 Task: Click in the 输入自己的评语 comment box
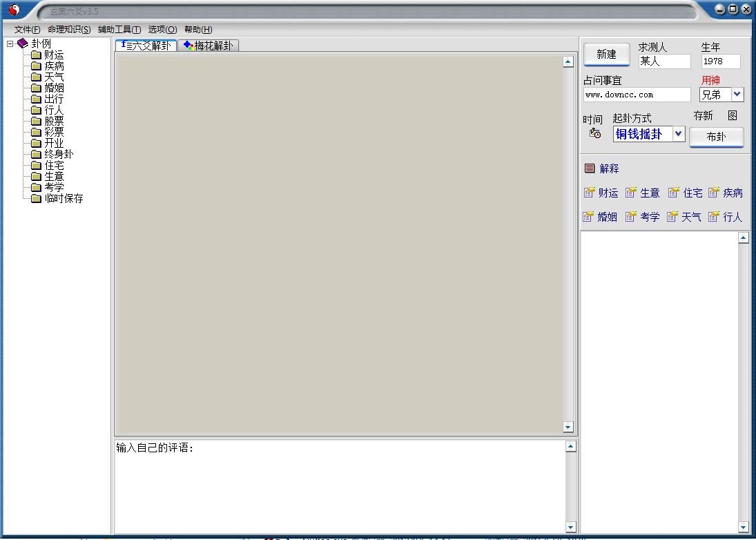pos(340,487)
